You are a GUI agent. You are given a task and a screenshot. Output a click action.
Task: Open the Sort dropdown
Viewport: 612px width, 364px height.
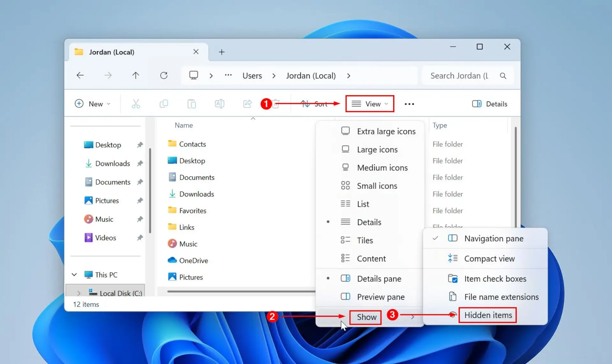point(314,104)
